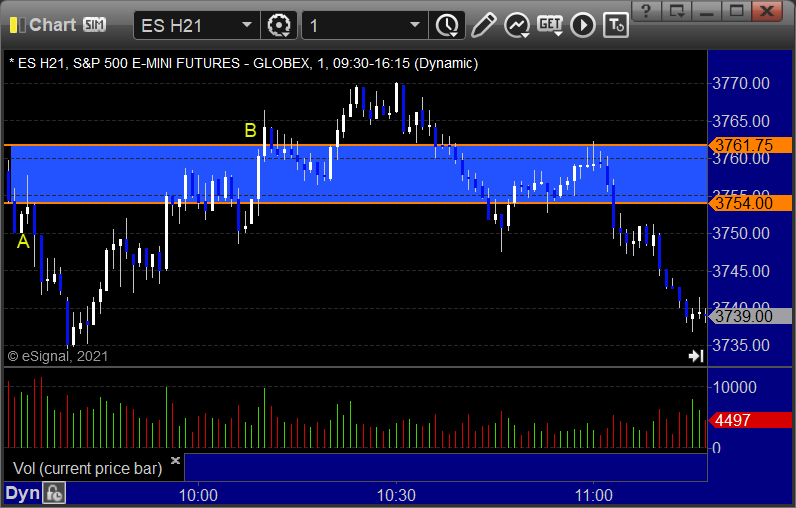Select the 3754.00 orange price marker
Viewport: 796px width, 508px height.
tap(750, 203)
